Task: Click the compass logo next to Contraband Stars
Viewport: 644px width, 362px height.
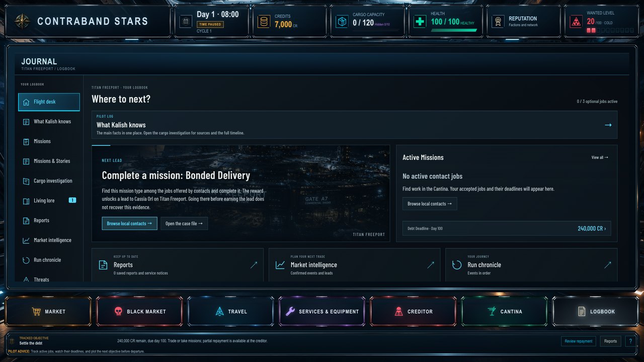Action: 22,21
